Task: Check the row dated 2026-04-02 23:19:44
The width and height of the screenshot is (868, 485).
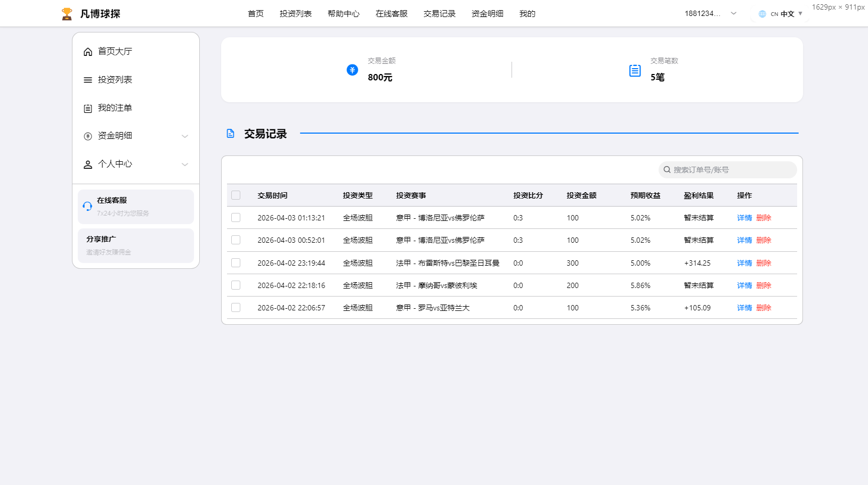Action: click(236, 263)
